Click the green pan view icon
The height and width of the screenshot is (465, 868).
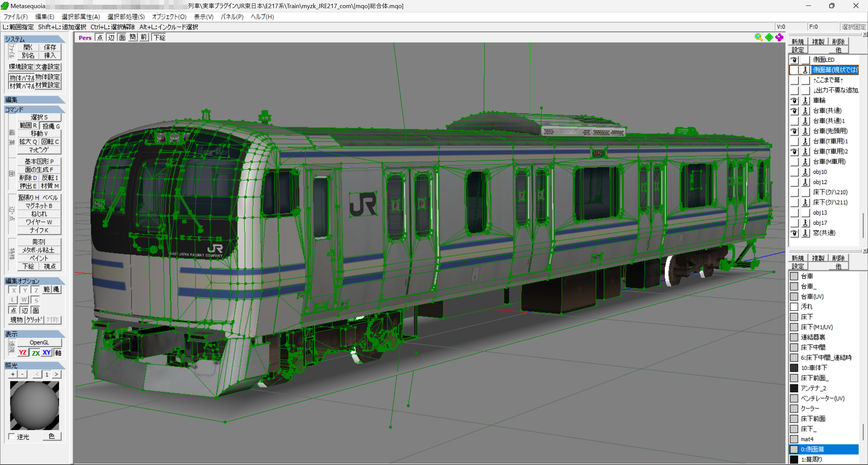(x=769, y=37)
